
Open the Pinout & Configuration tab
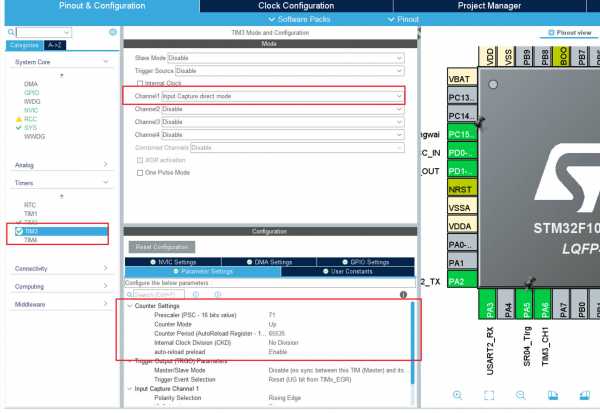(x=102, y=6)
